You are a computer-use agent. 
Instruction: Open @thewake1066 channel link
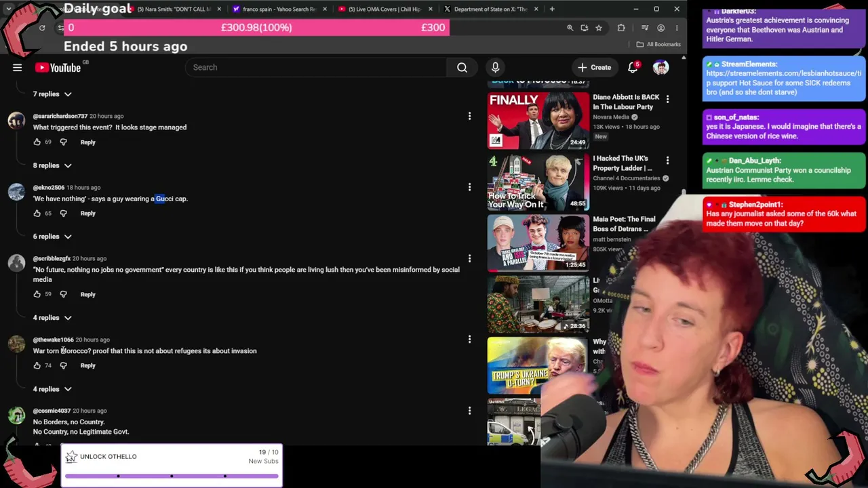tap(53, 340)
